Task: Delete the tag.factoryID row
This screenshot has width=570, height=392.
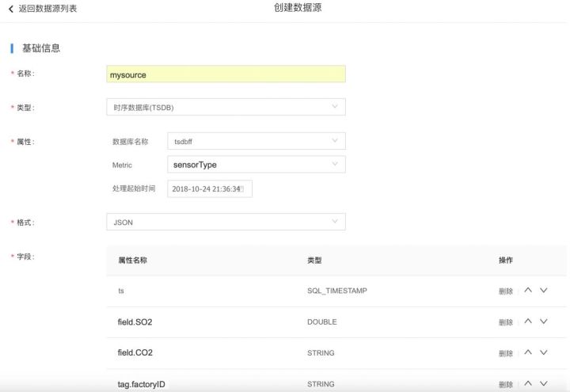Action: [506, 384]
